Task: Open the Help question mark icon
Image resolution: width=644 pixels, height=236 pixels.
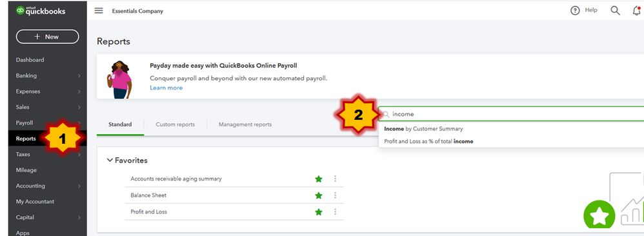Action: pos(575,11)
